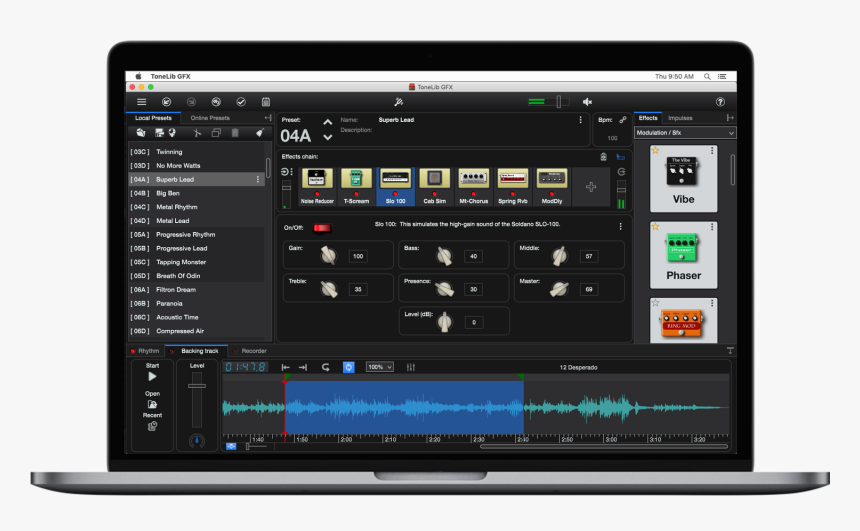Collapse the presets panel with arrow icon
The image size is (860, 531).
(x=268, y=118)
